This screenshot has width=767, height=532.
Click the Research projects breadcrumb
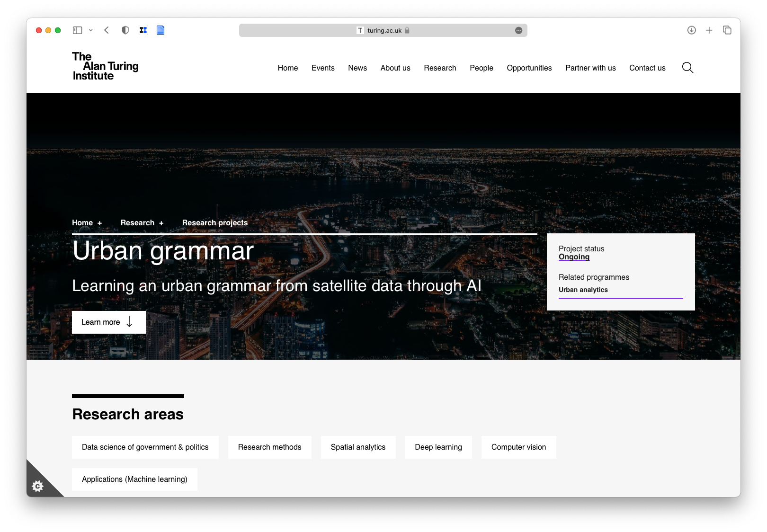click(214, 223)
